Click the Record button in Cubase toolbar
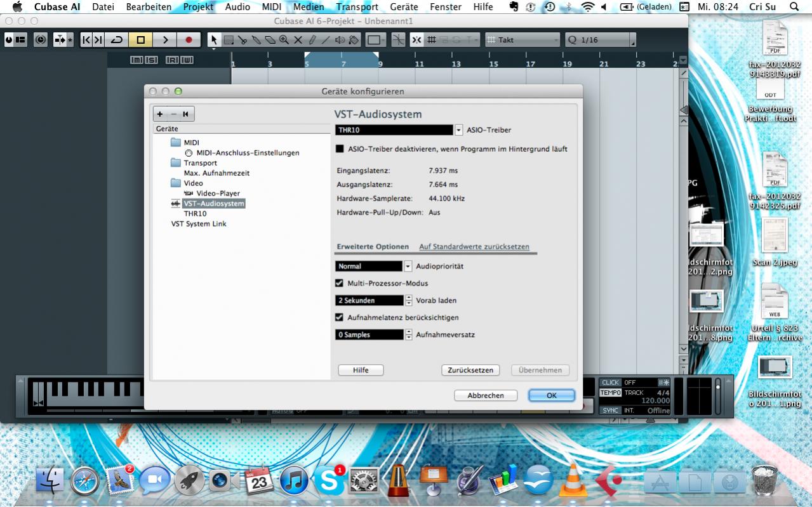This screenshot has height=507, width=812. [189, 40]
